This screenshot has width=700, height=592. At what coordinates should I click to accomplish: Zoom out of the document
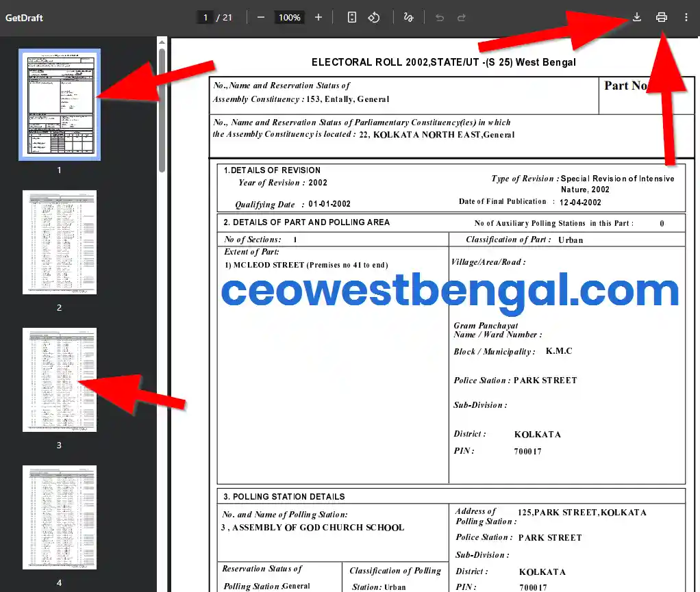(260, 17)
